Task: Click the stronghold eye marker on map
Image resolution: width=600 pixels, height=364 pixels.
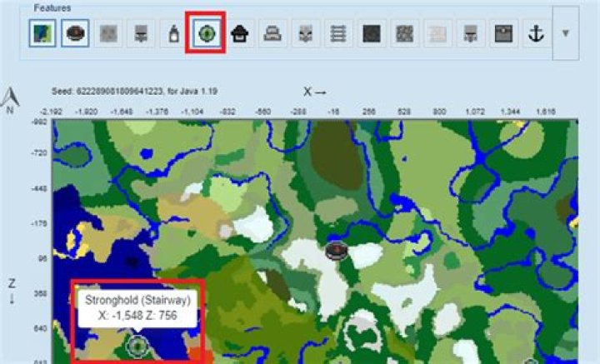Action: tap(137, 346)
